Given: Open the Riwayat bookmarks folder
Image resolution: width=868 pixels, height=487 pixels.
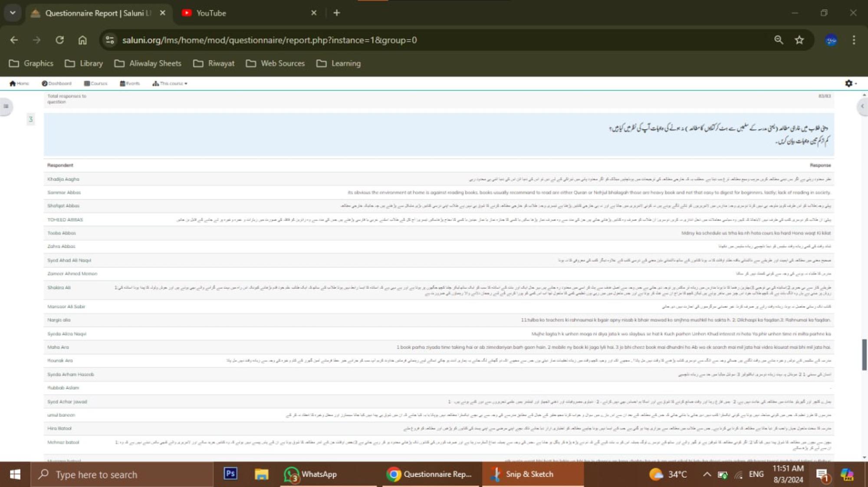Looking at the screenshot, I should pyautogui.click(x=214, y=63).
